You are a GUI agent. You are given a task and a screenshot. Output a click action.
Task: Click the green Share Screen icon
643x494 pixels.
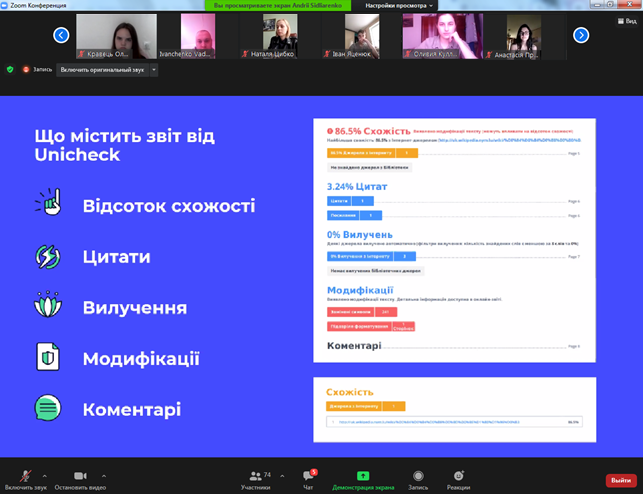[363, 476]
